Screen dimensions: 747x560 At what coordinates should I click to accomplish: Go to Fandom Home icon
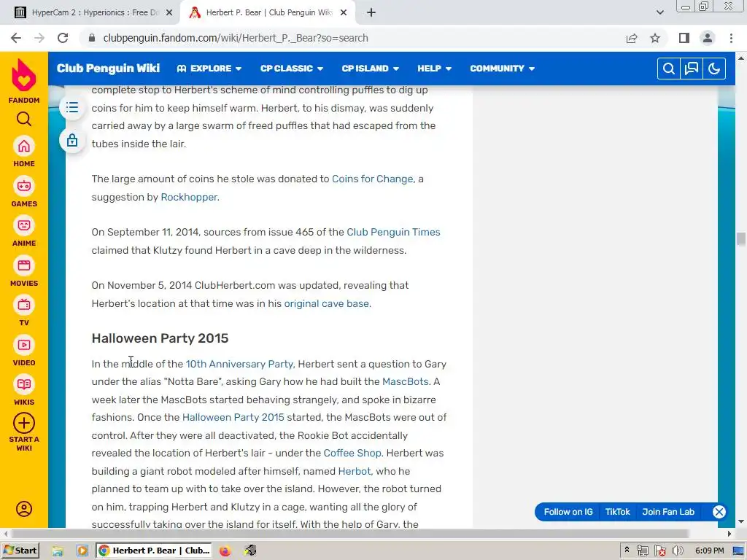[24, 147]
